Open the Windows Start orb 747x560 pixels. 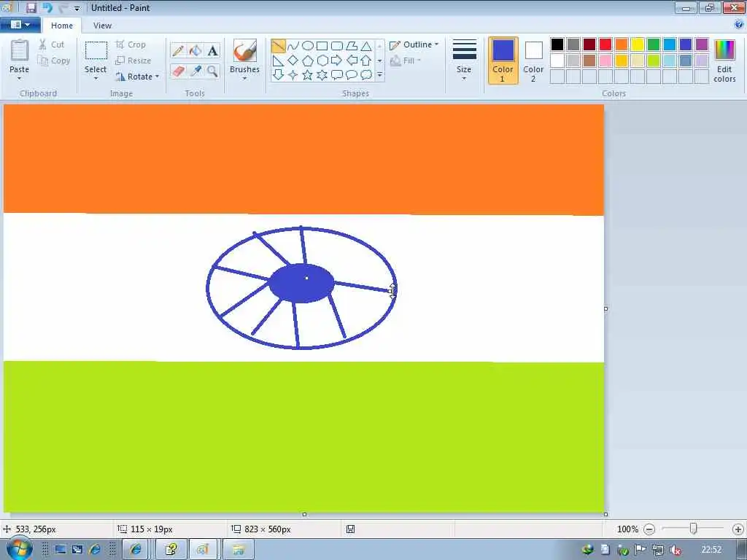20,548
